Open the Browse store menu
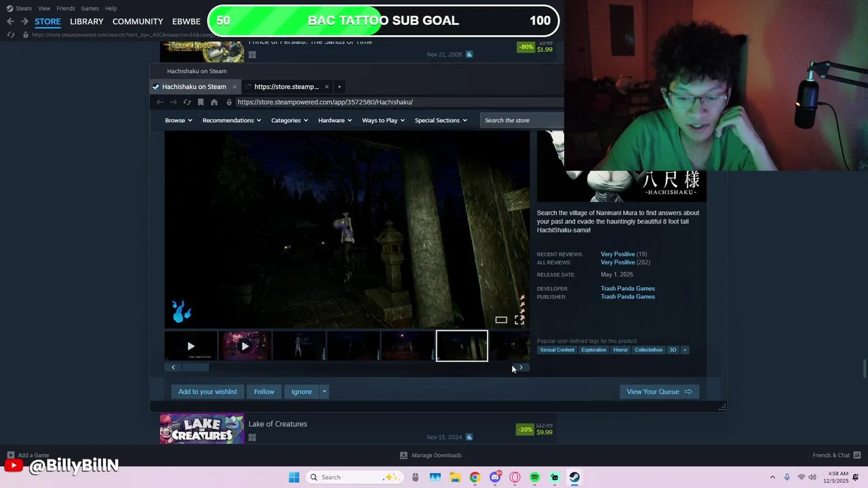The width and height of the screenshot is (868, 488). pos(178,121)
